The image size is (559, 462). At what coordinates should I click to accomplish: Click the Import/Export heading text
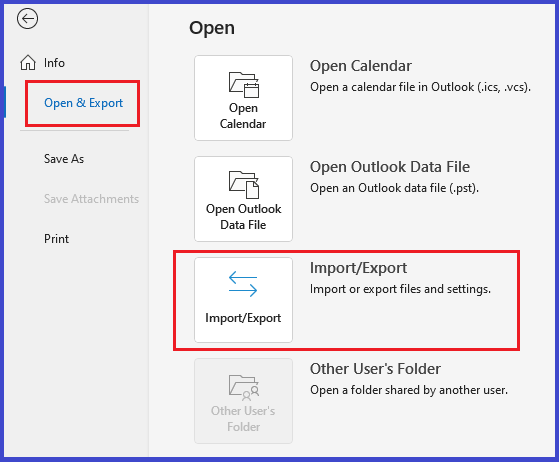[358, 268]
